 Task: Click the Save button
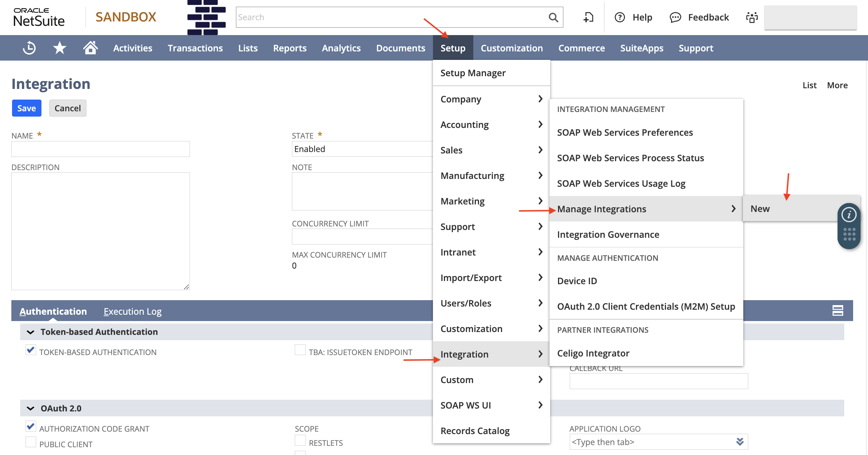pyautogui.click(x=27, y=108)
